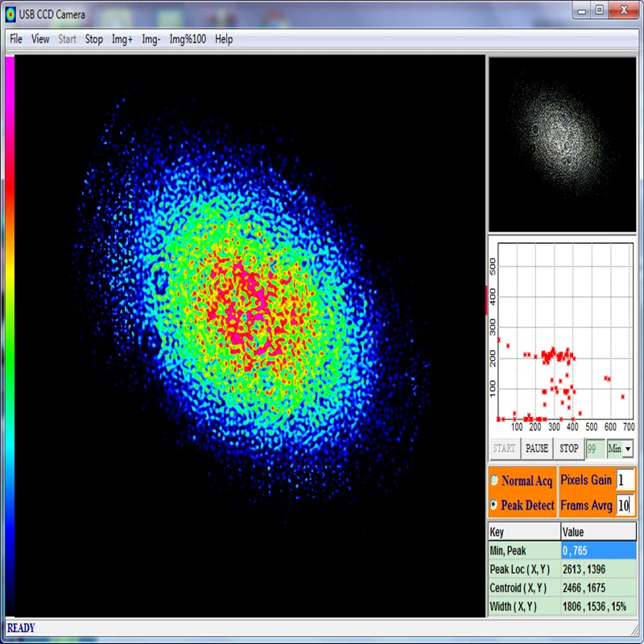Zoom out with Img-
Image resolution: width=644 pixels, height=644 pixels.
click(151, 39)
